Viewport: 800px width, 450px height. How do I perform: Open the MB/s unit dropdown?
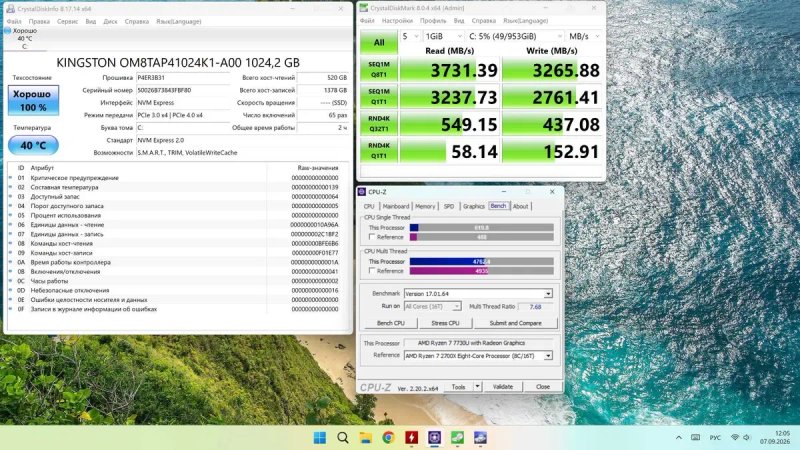tap(584, 36)
